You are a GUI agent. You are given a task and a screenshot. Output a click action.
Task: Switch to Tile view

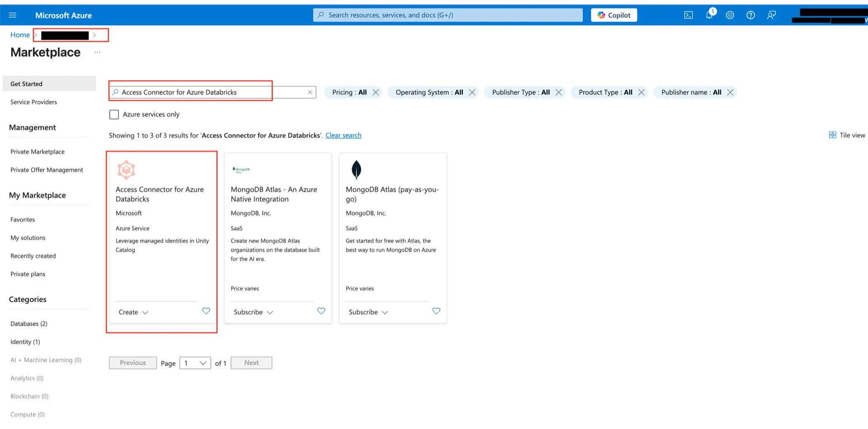point(847,135)
